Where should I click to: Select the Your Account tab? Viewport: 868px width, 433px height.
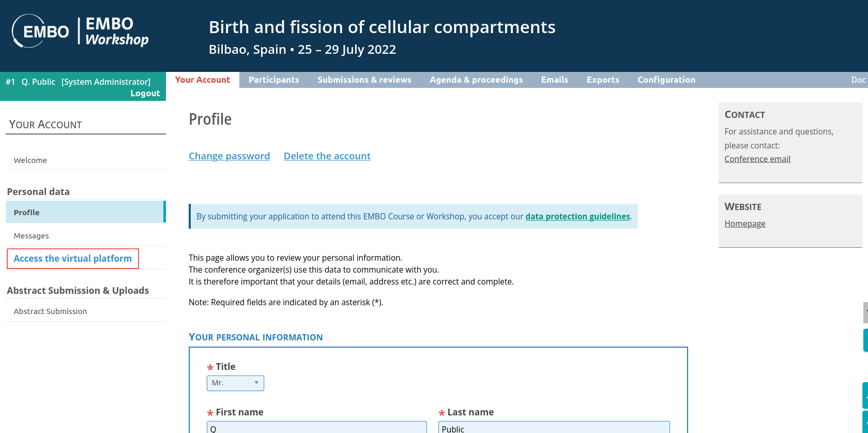pyautogui.click(x=202, y=80)
